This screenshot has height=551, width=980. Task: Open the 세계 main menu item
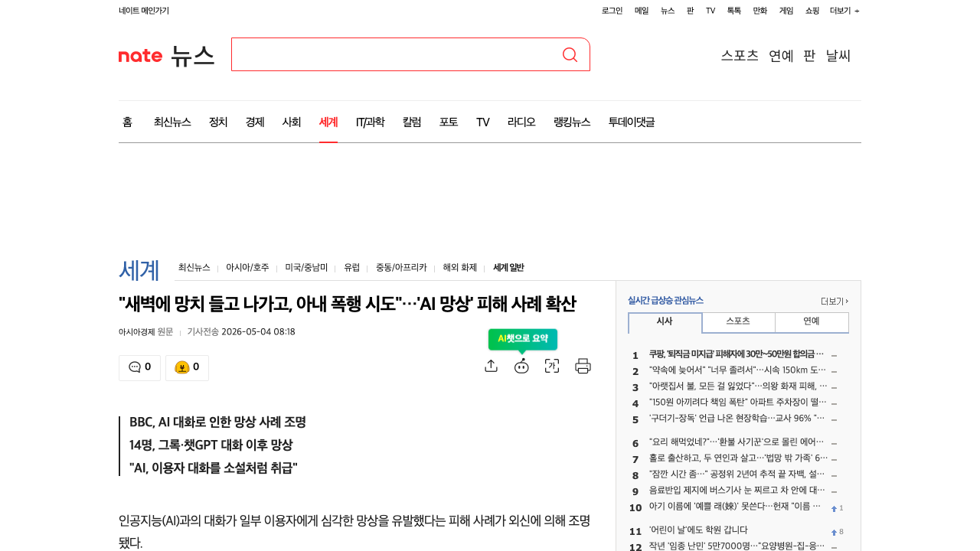pos(328,122)
